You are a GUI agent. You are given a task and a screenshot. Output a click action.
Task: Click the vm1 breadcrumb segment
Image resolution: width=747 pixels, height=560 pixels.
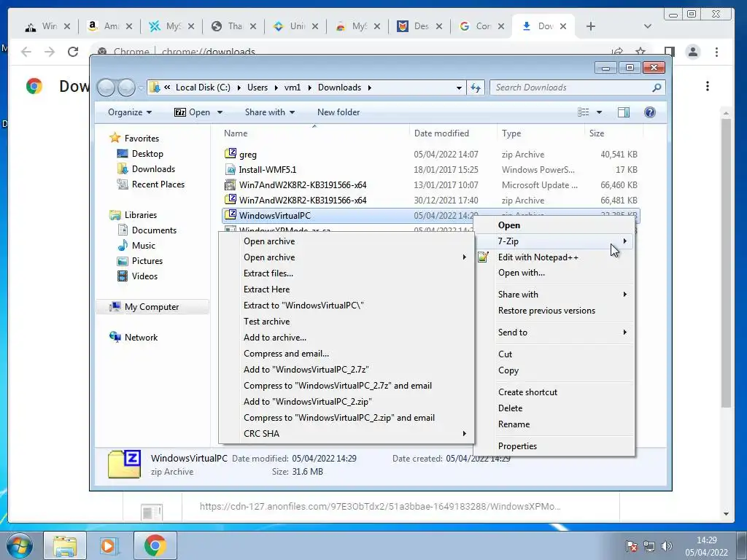click(293, 87)
